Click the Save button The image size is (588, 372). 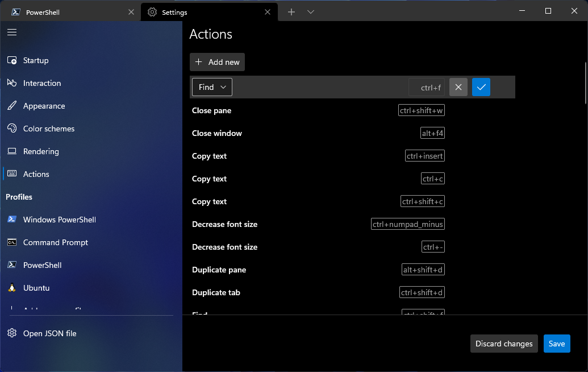pos(556,344)
